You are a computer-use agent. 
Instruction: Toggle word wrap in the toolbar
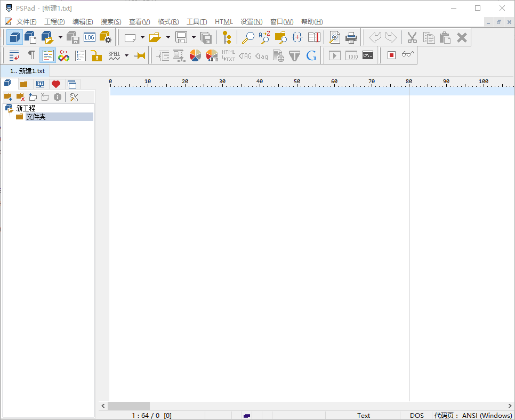coord(14,55)
